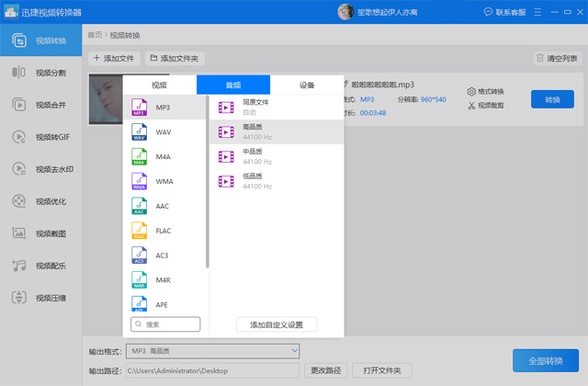
Task: Click the 视频裁剪 scissors icon
Action: 471,106
